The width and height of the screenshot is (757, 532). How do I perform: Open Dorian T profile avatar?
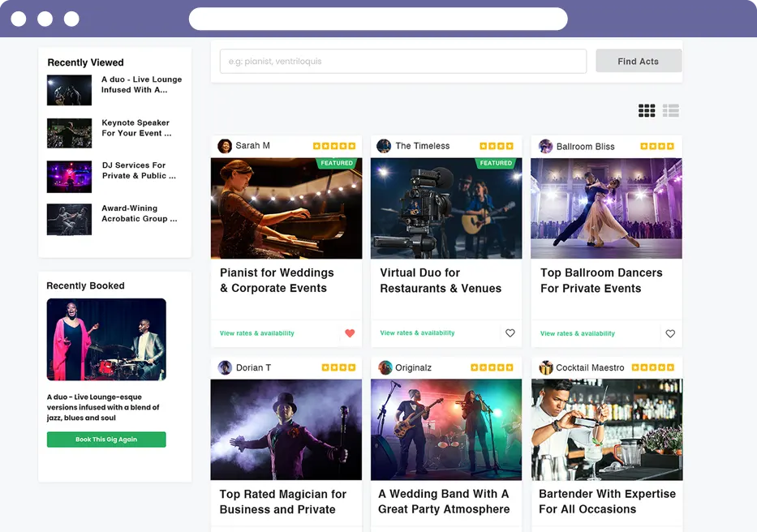click(225, 368)
